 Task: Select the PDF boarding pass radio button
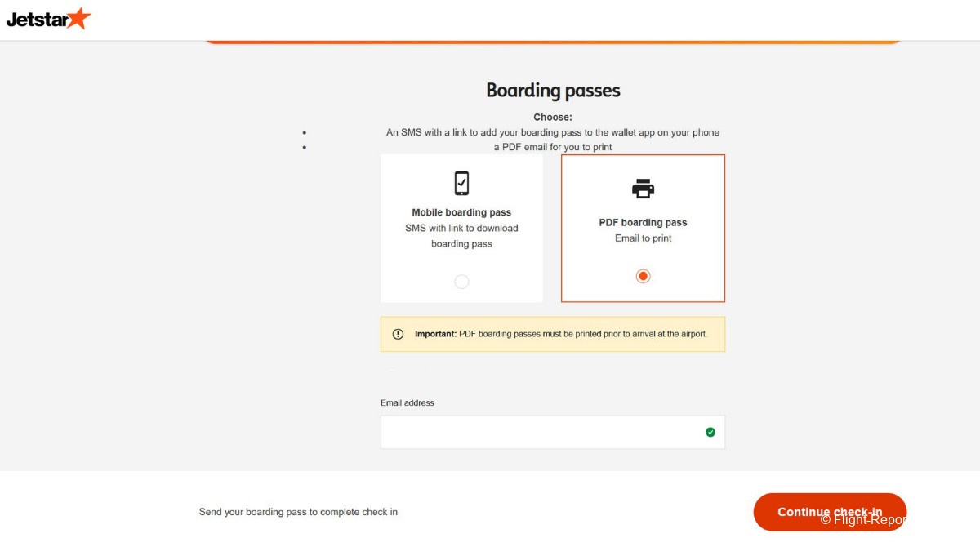click(x=643, y=276)
